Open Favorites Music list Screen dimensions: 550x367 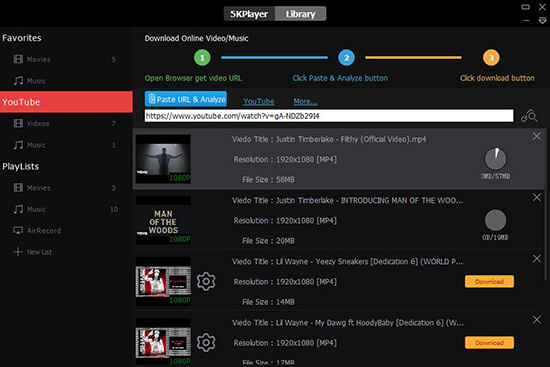(x=66, y=81)
